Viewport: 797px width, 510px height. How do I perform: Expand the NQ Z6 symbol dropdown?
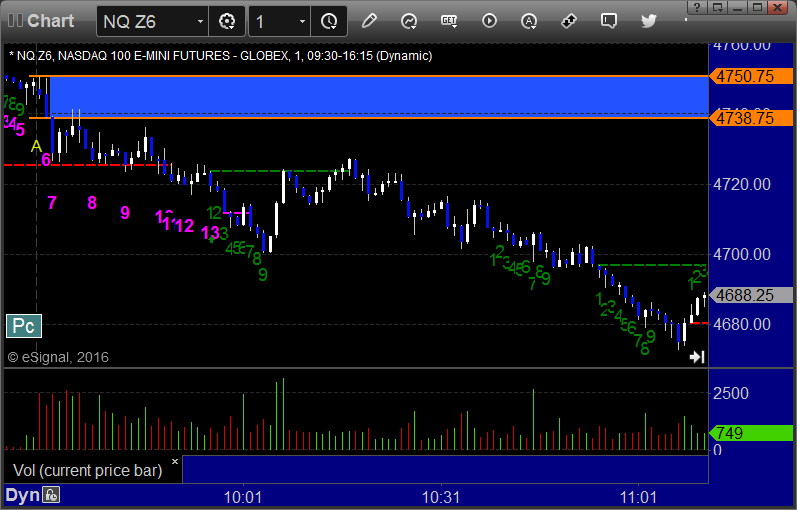click(x=201, y=21)
